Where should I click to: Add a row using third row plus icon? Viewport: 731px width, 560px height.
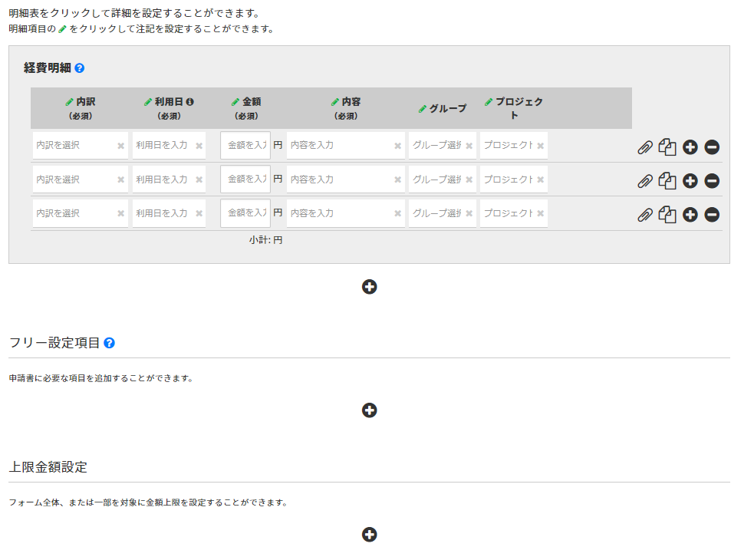[690, 215]
